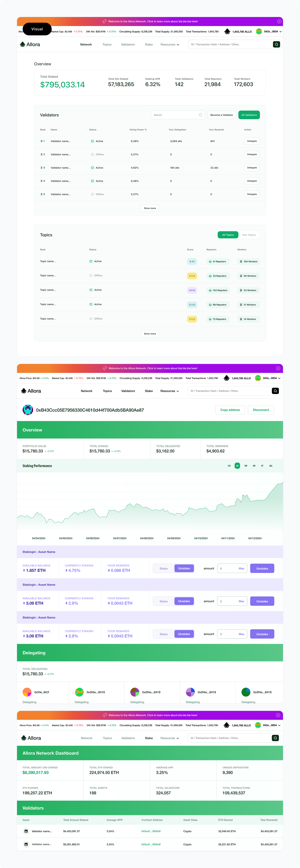Screen dimensions: 300x868
Task: Switch the Topics list to All Topics
Action: (228, 235)
